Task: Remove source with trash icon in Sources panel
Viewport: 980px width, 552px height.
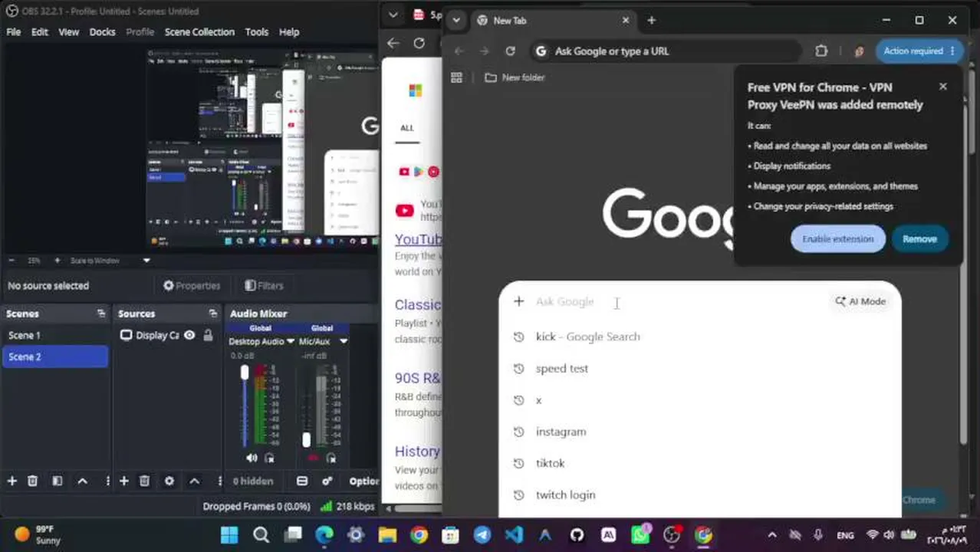Action: (x=144, y=481)
